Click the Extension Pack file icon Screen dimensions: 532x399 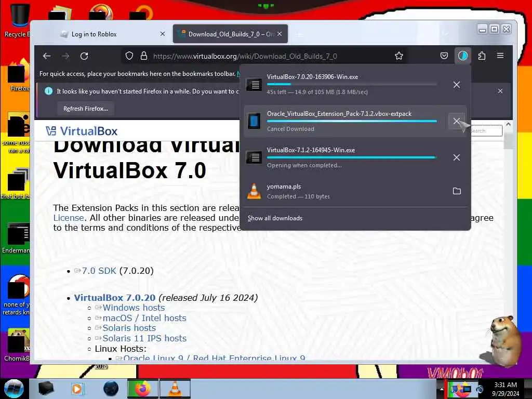254,121
